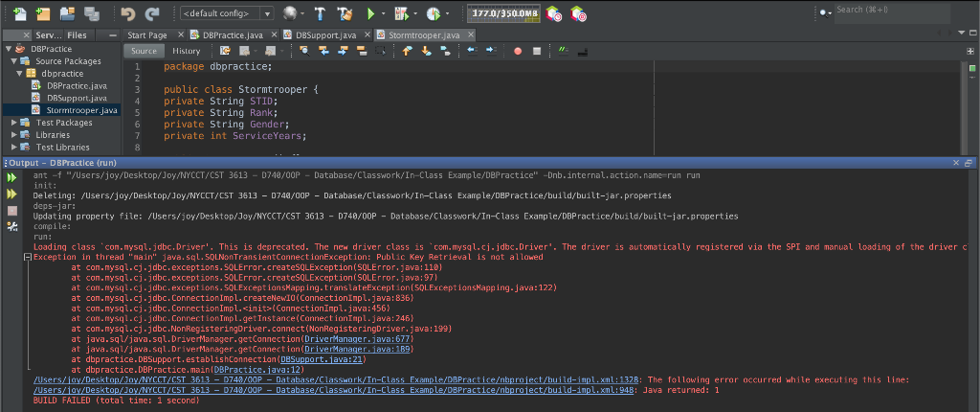The height and width of the screenshot is (412, 980).
Task: Expand the Test Libraries node
Action: click(14, 148)
